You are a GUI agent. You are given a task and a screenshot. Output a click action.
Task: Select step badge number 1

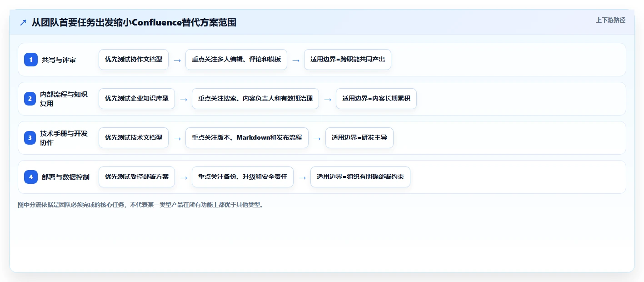tap(31, 60)
